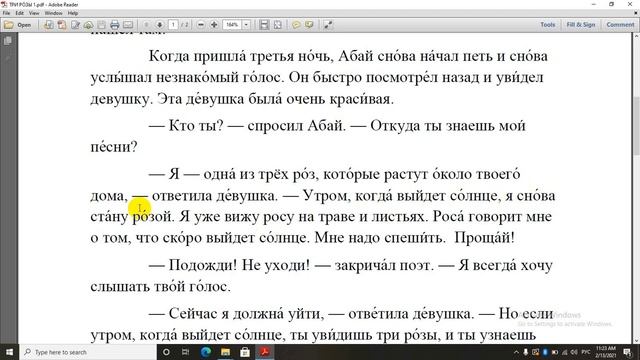Click the email envelope icon
The height and width of the screenshot is (360, 640).
[x=128, y=25]
